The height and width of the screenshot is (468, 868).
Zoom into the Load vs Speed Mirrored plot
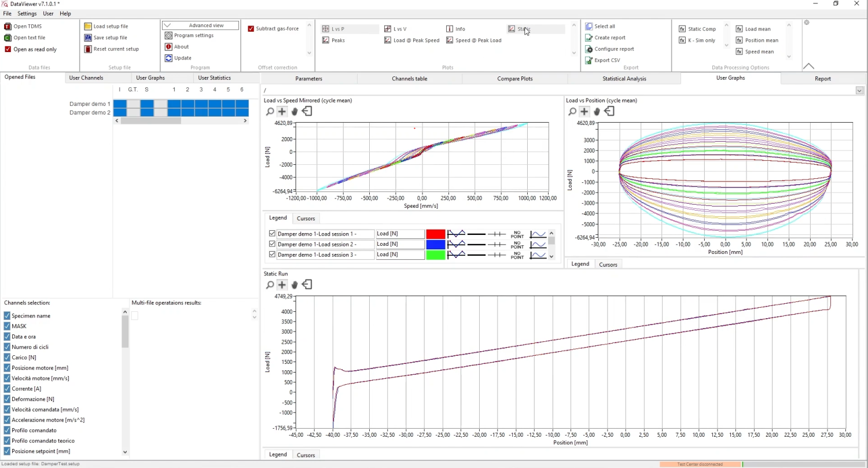click(270, 111)
